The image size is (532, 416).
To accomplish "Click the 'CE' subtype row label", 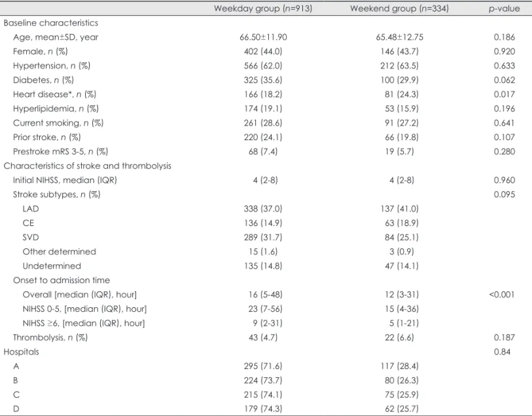I will pyautogui.click(x=29, y=223).
